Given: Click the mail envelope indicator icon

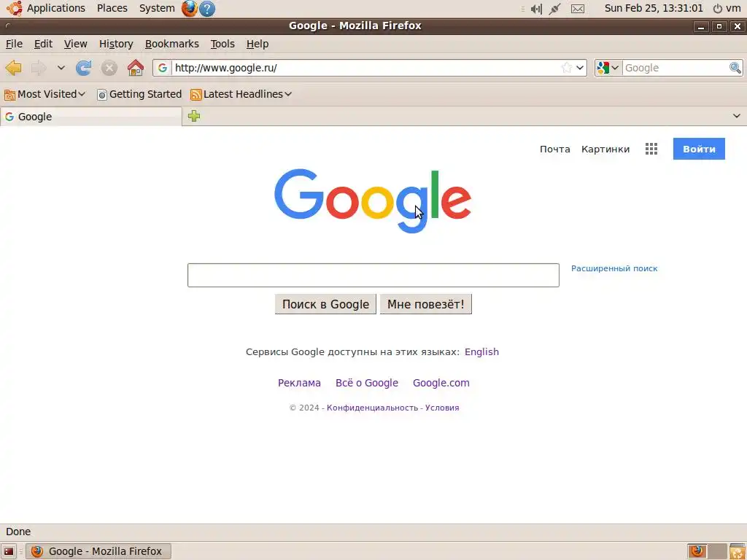Looking at the screenshot, I should point(578,9).
